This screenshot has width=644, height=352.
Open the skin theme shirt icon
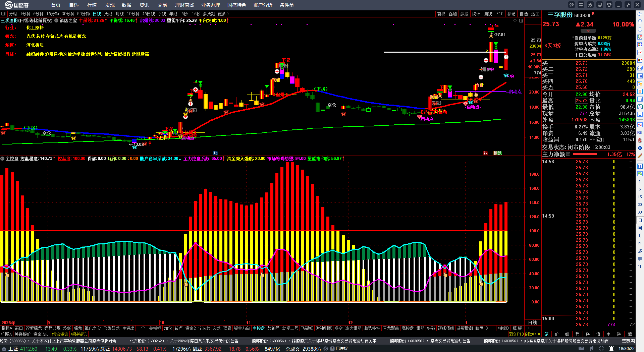click(x=609, y=5)
